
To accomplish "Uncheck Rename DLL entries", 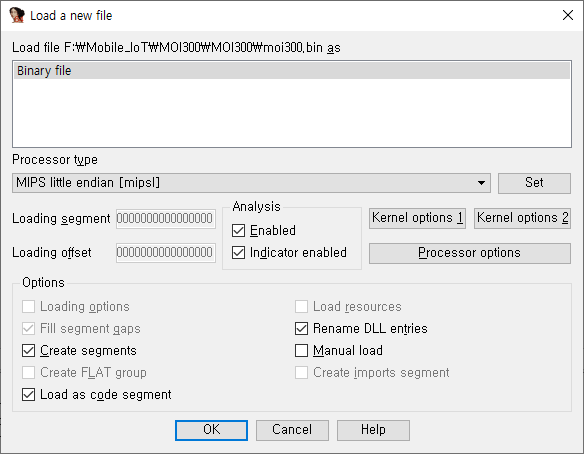I will (301, 328).
